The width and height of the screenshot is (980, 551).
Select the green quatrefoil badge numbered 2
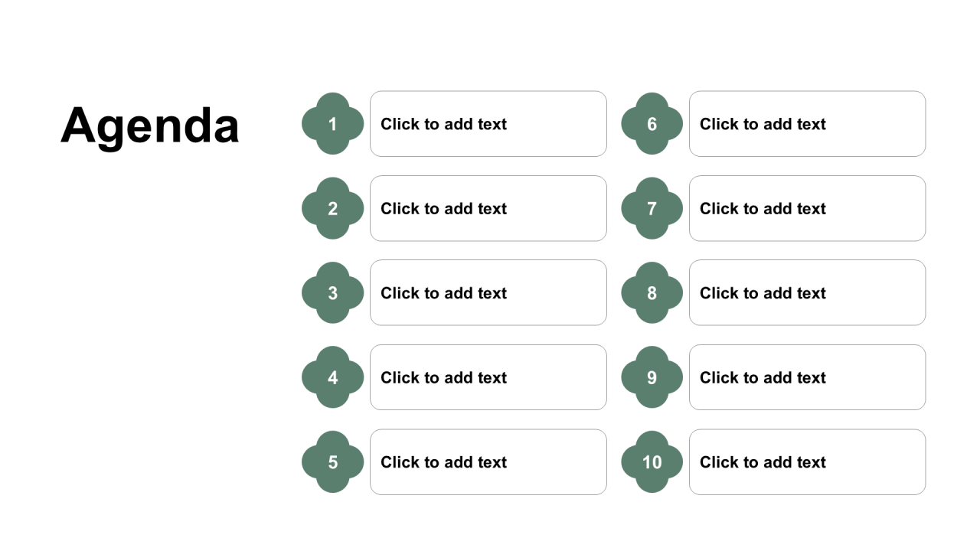(x=332, y=208)
